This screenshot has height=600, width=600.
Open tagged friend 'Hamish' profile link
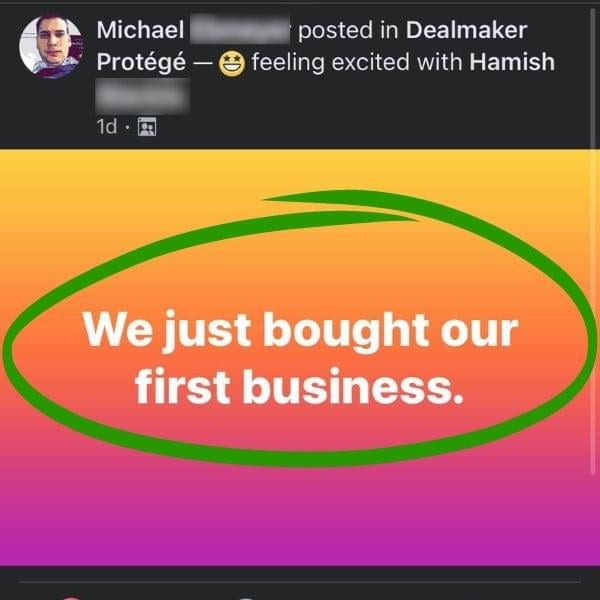coord(512,62)
